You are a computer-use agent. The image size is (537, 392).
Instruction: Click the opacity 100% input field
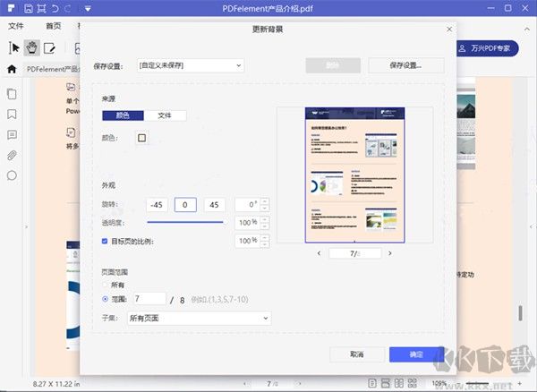point(247,223)
